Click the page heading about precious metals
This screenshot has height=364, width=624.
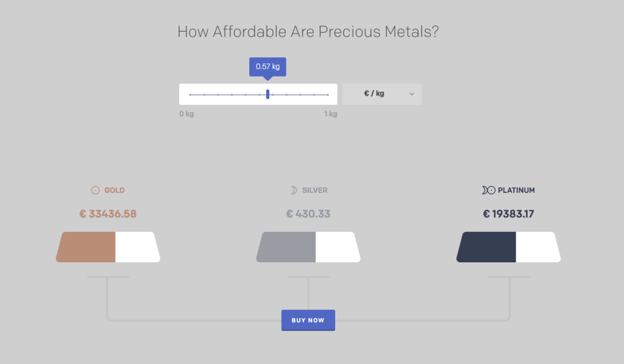(x=308, y=32)
